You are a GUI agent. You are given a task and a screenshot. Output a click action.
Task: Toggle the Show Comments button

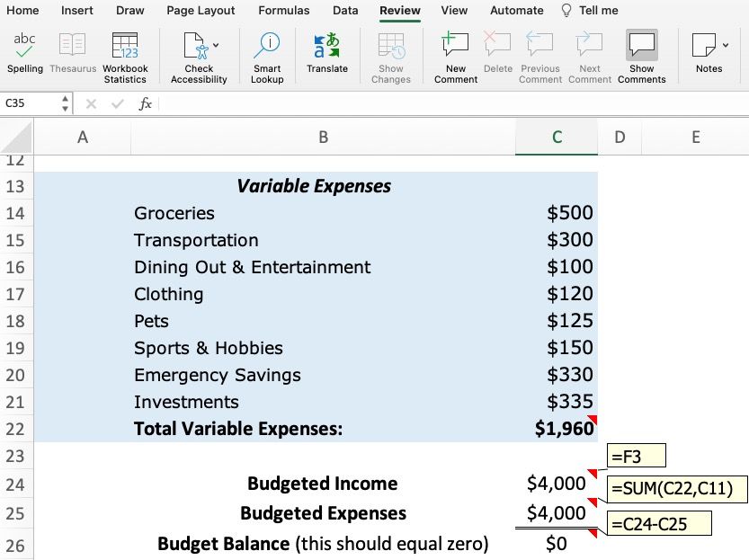(x=641, y=58)
